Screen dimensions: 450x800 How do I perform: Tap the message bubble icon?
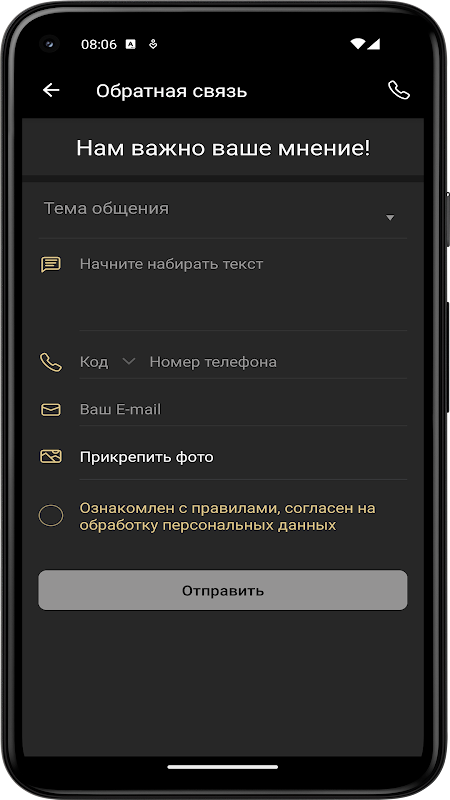(51, 264)
